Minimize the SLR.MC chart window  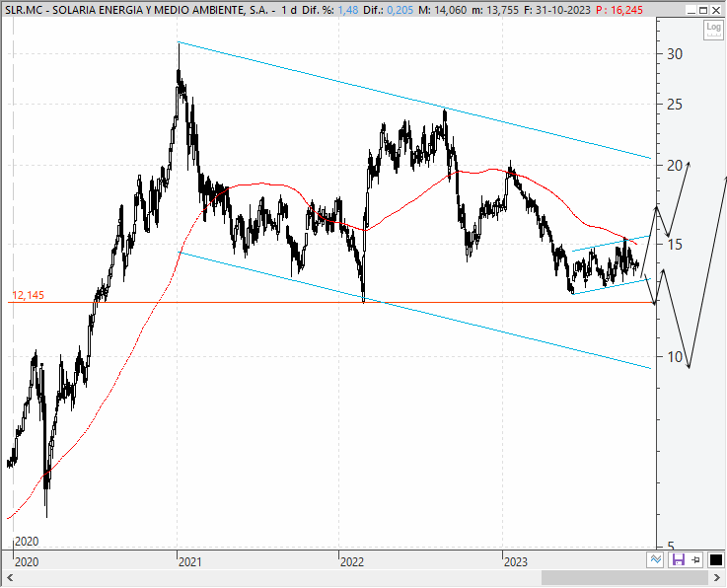point(691,10)
